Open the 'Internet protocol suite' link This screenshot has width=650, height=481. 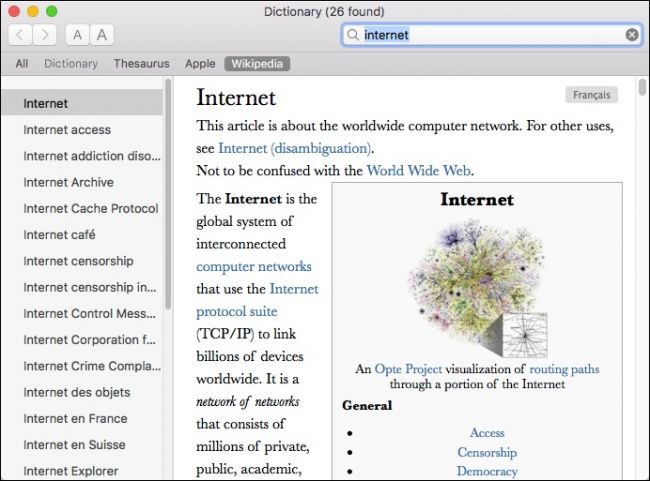click(257, 300)
